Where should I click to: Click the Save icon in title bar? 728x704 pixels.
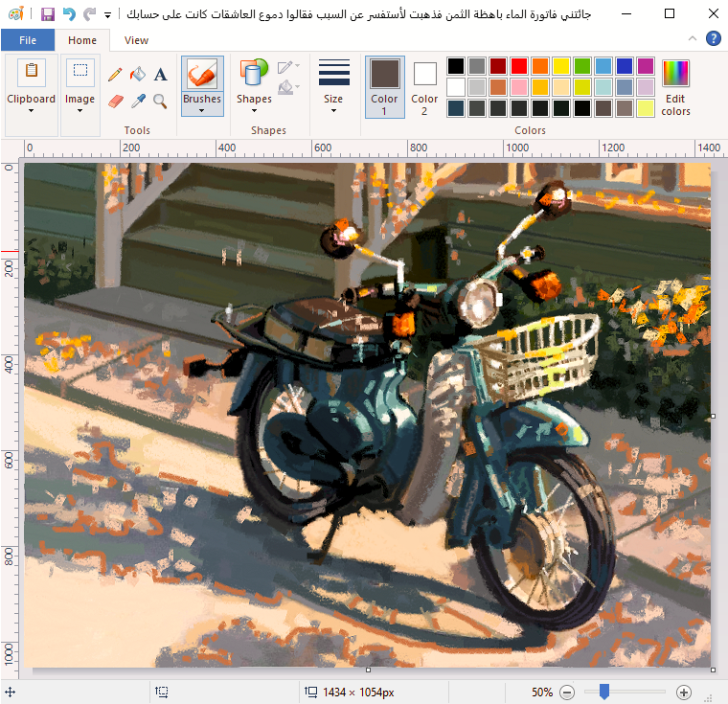47,14
